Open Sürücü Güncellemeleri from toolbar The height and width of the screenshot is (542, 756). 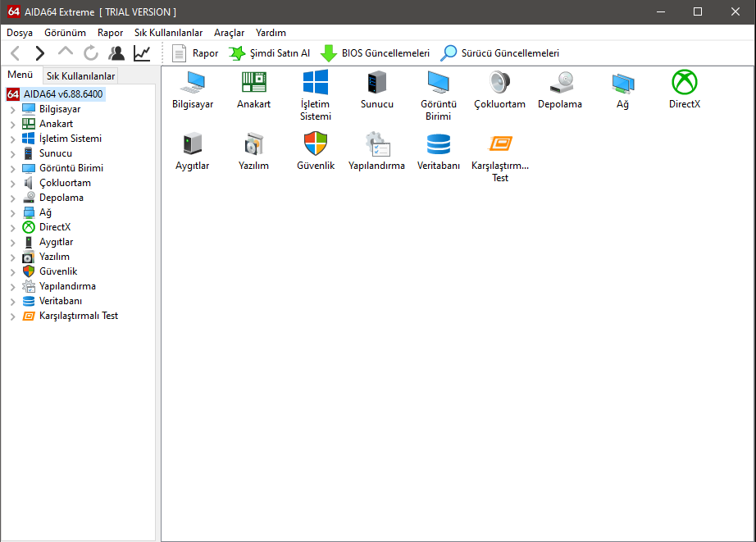point(499,53)
